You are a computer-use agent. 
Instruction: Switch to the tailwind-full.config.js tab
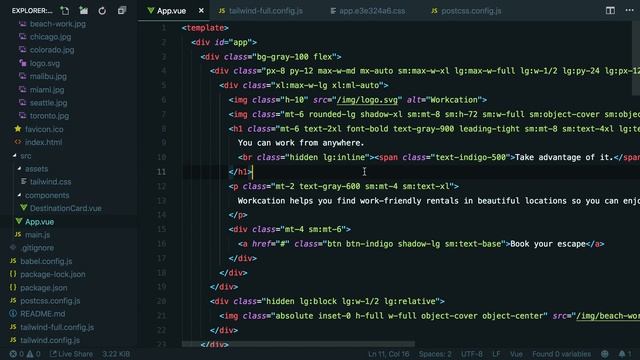point(260,11)
